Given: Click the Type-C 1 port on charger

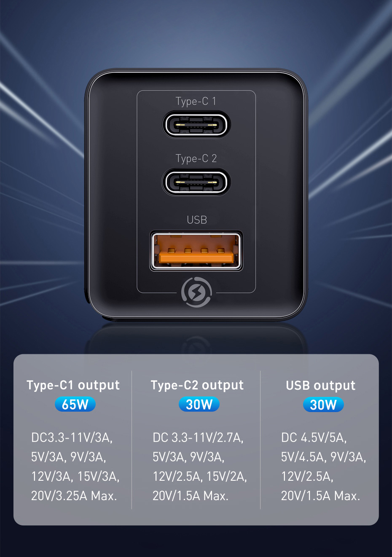Looking at the screenshot, I should click(196, 125).
